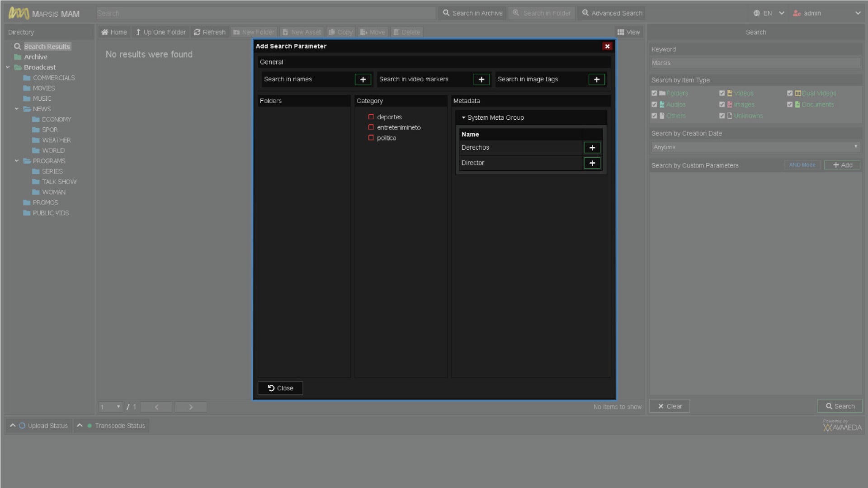
Task: Open the View layout options
Action: (x=628, y=32)
